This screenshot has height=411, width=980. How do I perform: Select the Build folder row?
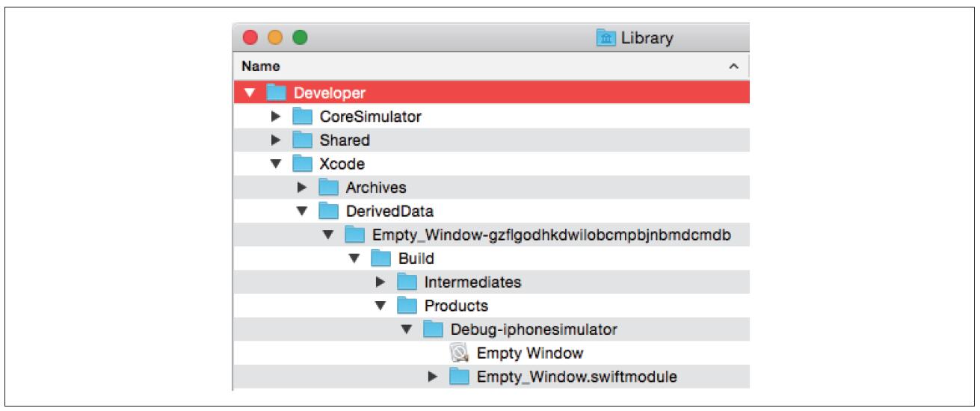[x=491, y=259]
